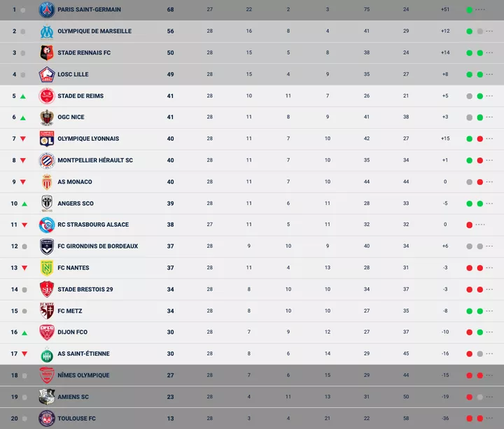Click the FC Nantes yellow crest
Image resolution: width=504 pixels, height=429 pixels.
click(47, 268)
